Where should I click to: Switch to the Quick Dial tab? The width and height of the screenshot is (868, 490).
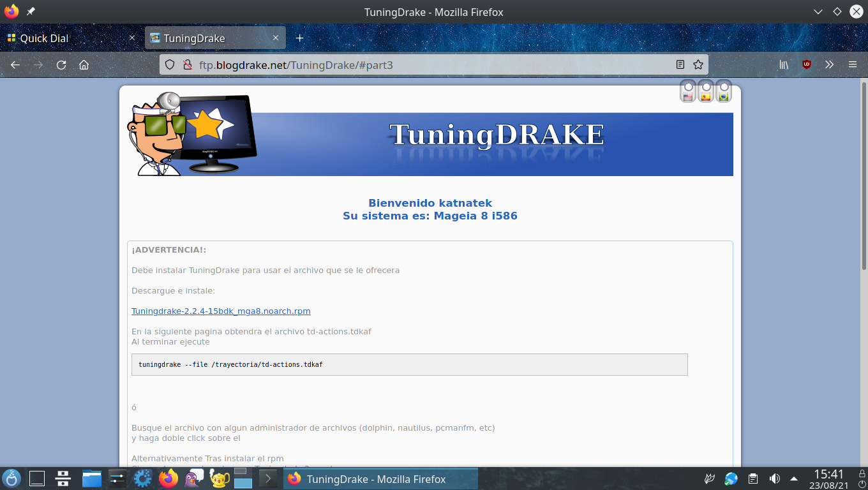(71, 38)
